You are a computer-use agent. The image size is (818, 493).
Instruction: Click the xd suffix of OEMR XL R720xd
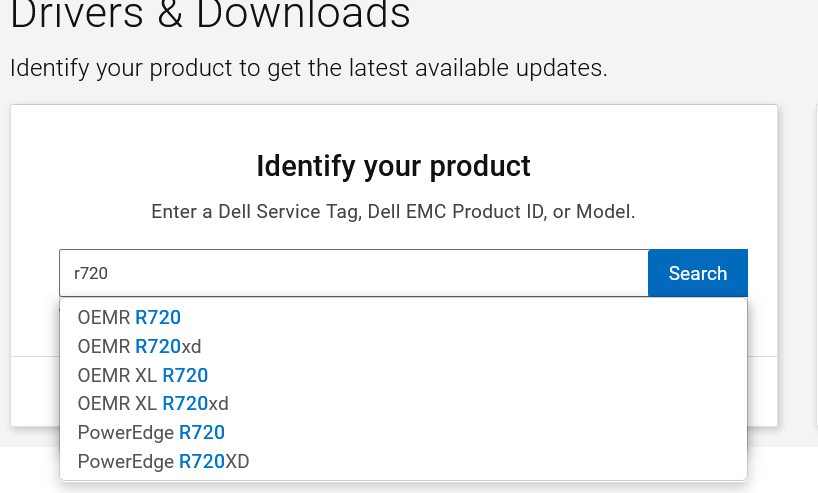(x=219, y=404)
